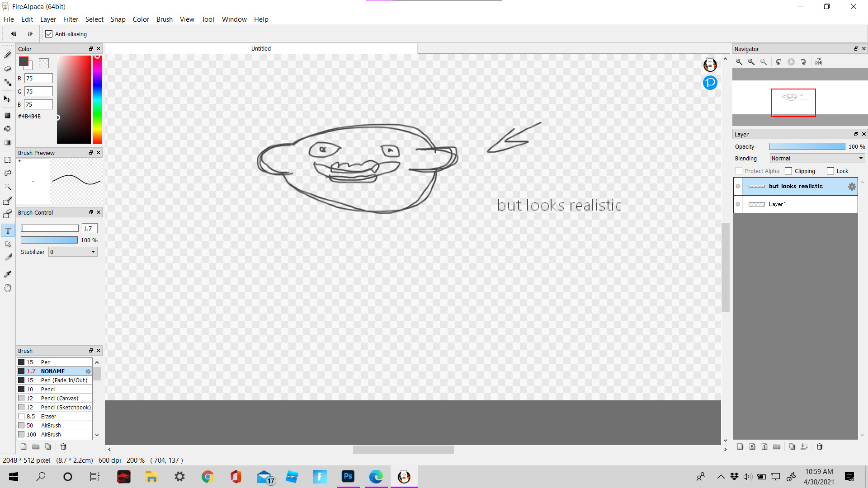Open the Blending mode dropdown
Viewport: 868px width, 488px height.
pyautogui.click(x=817, y=158)
